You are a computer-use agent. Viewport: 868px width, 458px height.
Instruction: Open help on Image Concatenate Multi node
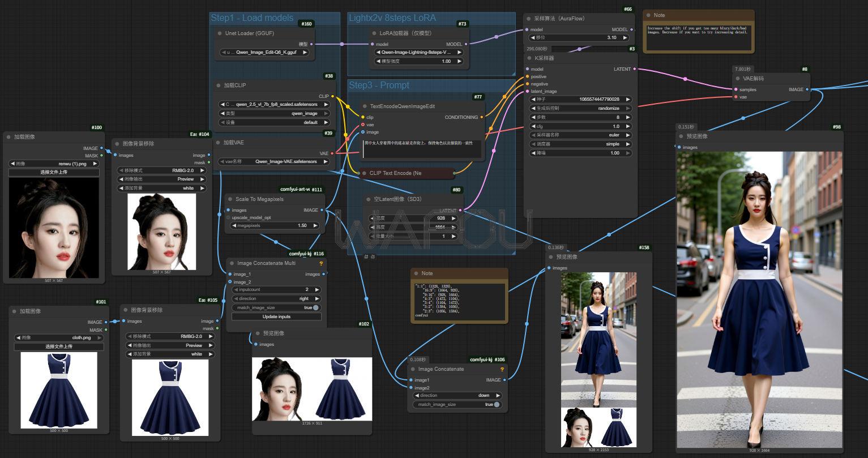pyautogui.click(x=321, y=263)
